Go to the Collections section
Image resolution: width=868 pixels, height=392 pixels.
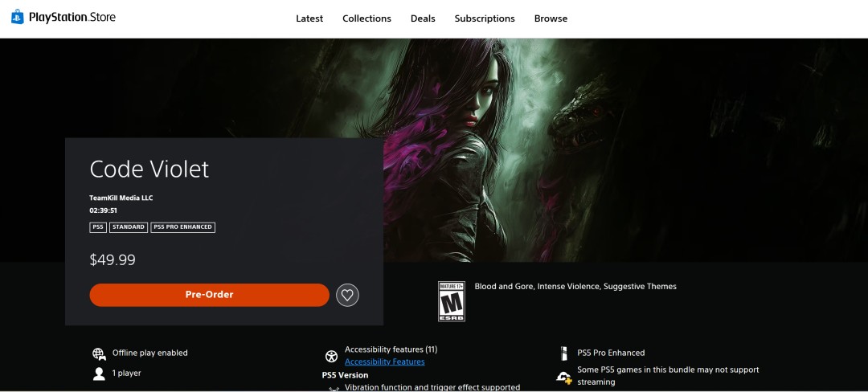tap(366, 18)
